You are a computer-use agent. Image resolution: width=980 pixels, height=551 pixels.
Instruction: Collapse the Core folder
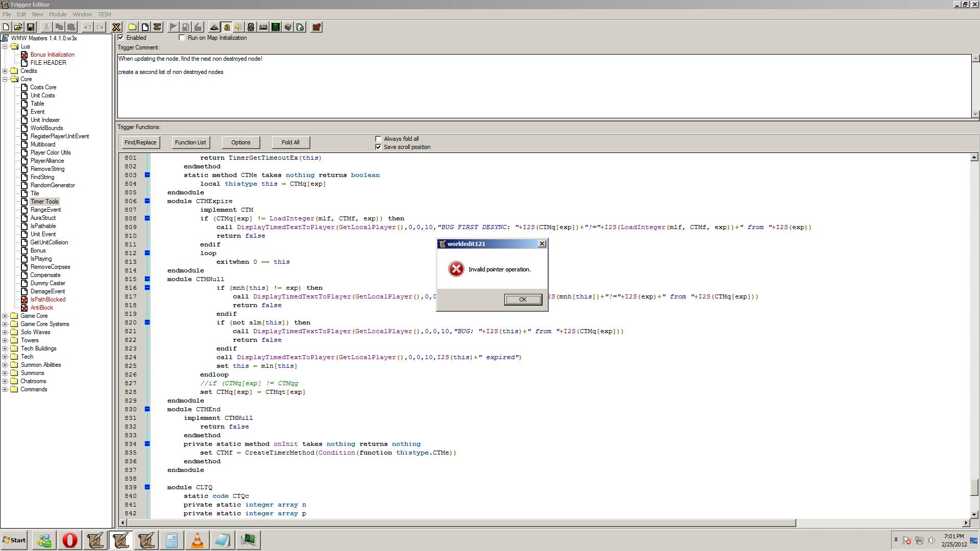5,79
